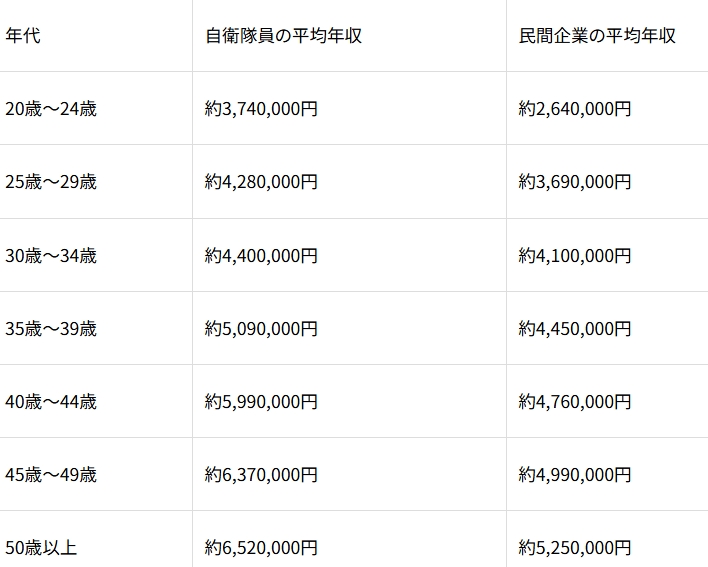Click the 民間企業の平均年収 column header
Viewport: 708px width, 567px height.
coord(597,35)
